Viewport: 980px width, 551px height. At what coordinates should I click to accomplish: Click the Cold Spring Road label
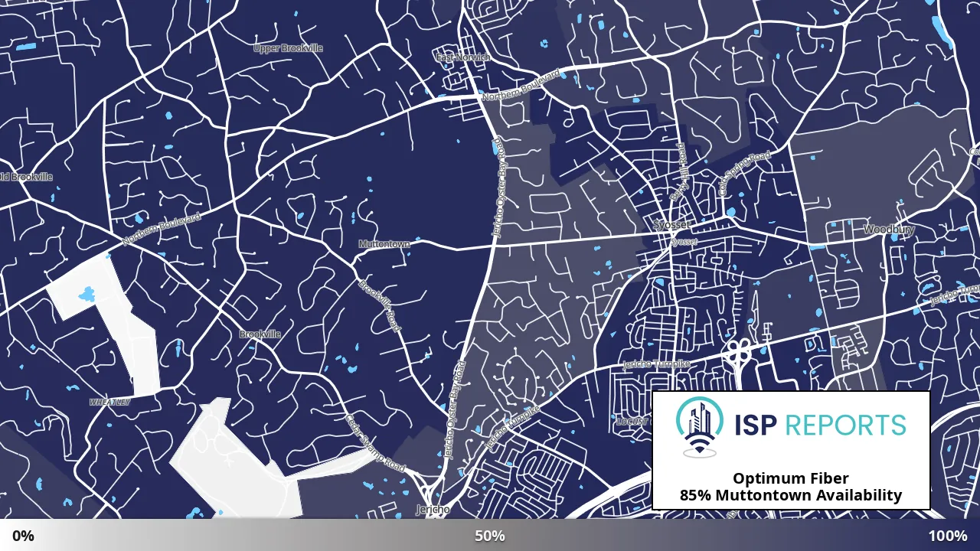tap(744, 174)
